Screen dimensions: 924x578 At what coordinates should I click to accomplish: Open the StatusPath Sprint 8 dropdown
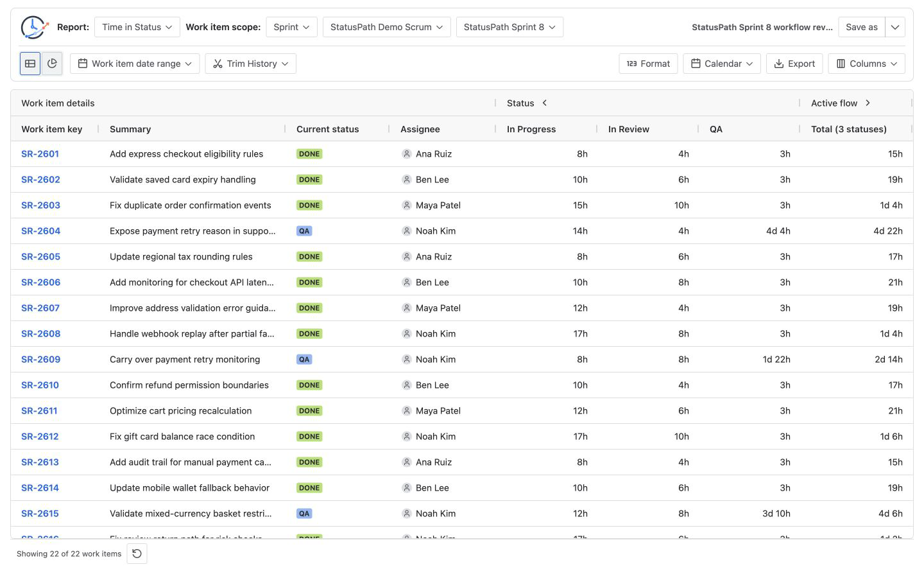(x=509, y=27)
